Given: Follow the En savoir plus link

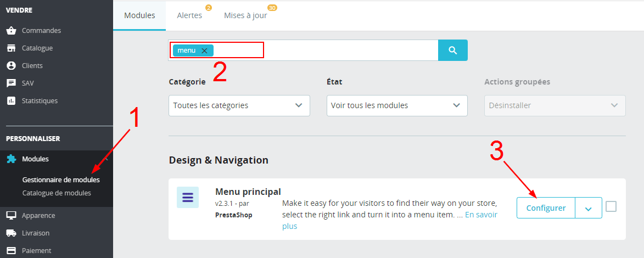Looking at the screenshot, I should [x=481, y=215].
